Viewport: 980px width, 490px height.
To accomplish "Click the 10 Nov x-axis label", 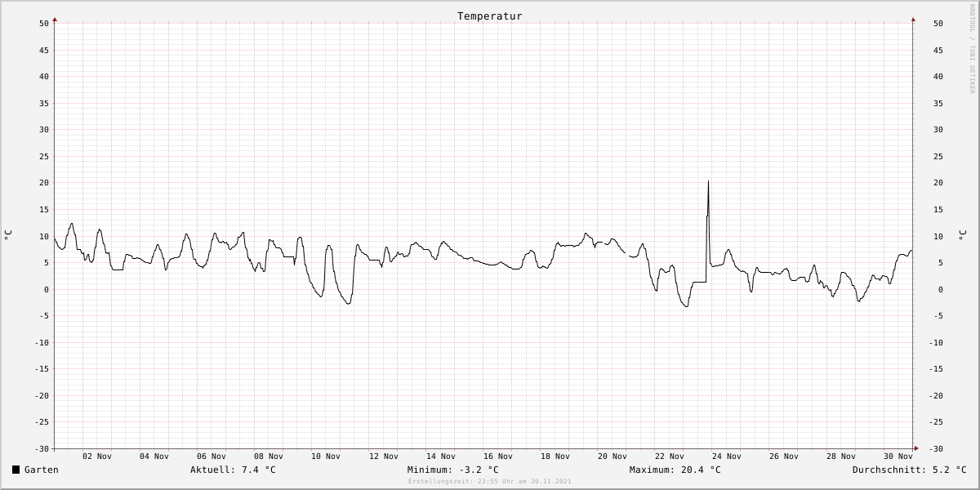I will 326,457.
